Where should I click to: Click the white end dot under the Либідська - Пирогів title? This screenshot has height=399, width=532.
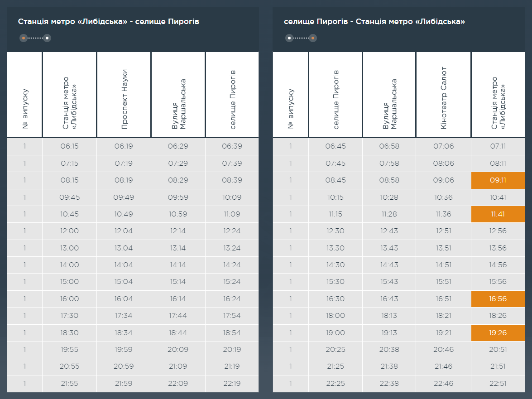coord(47,38)
